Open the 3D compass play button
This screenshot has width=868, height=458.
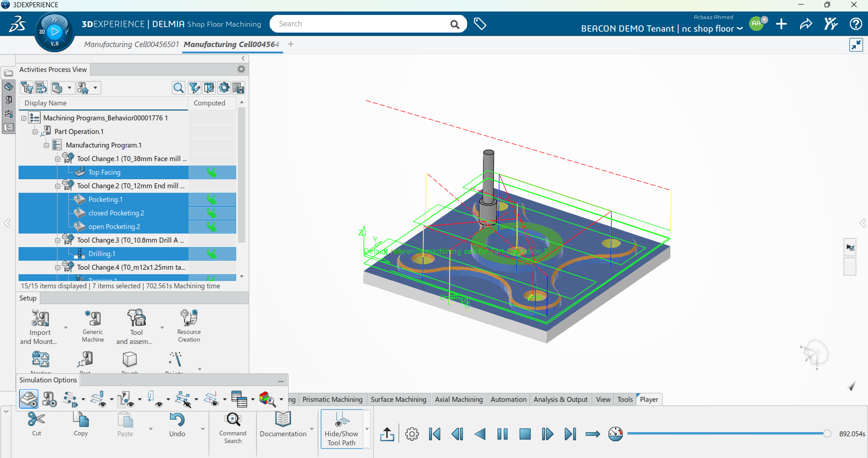click(x=55, y=32)
